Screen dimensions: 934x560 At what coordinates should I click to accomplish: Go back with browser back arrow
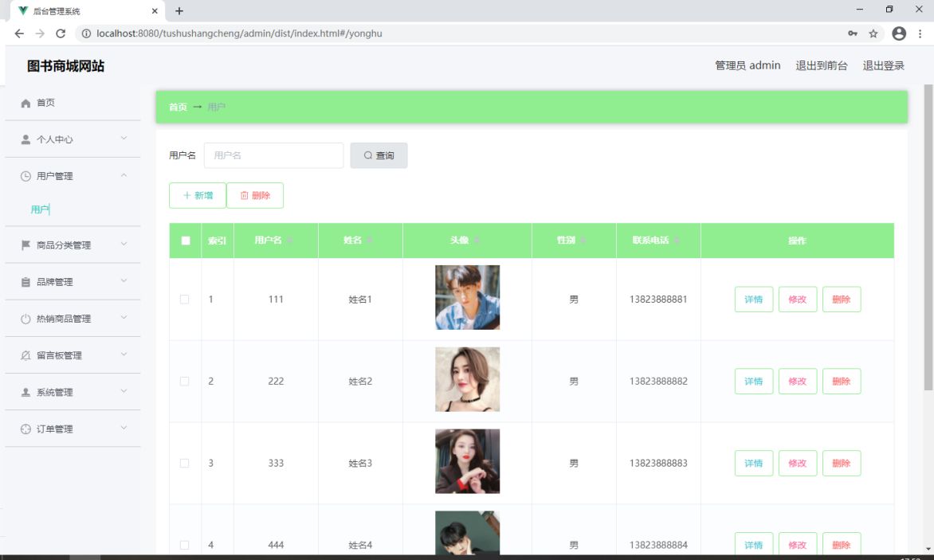[x=19, y=33]
